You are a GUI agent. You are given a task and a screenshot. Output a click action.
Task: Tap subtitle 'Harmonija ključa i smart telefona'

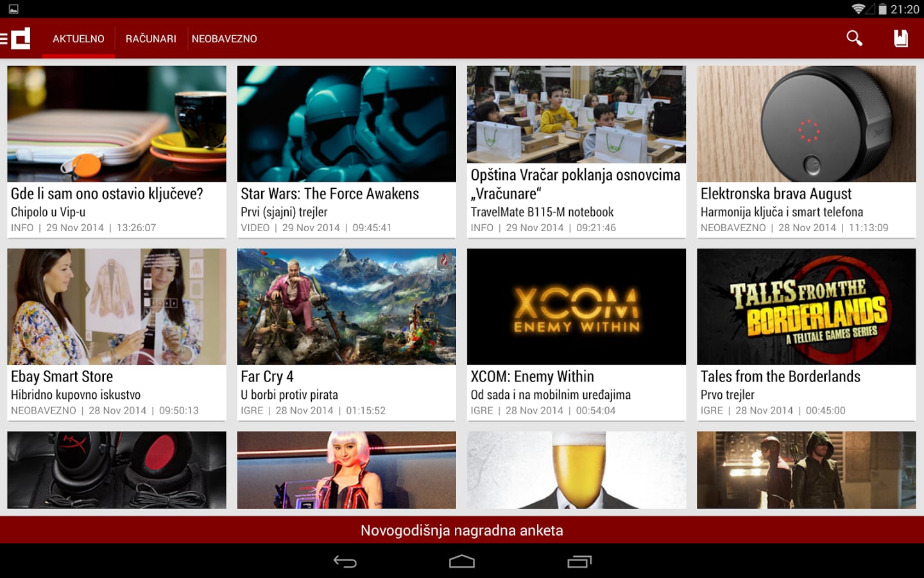[x=782, y=212]
